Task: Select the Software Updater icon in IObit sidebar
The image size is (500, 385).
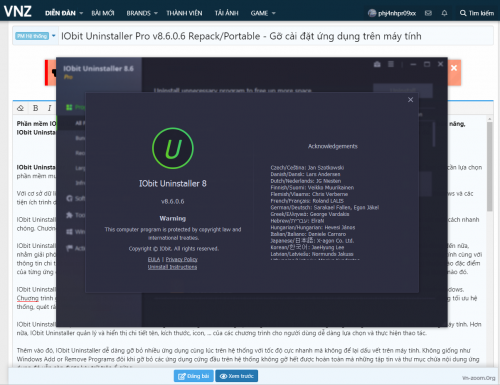Action: (69, 198)
